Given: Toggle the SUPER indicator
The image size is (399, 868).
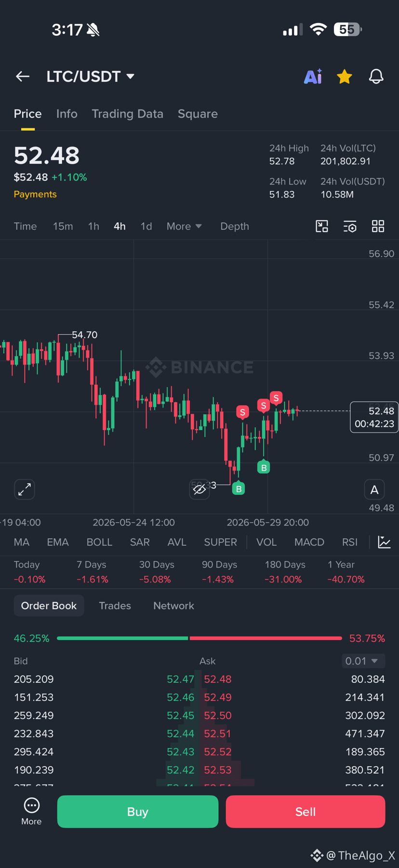Looking at the screenshot, I should (220, 542).
